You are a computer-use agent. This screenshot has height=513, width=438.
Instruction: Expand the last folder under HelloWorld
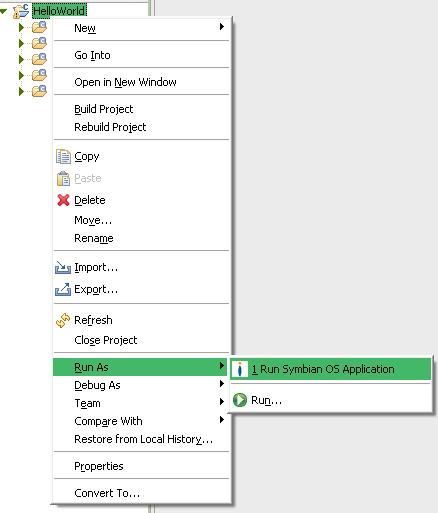(x=21, y=91)
